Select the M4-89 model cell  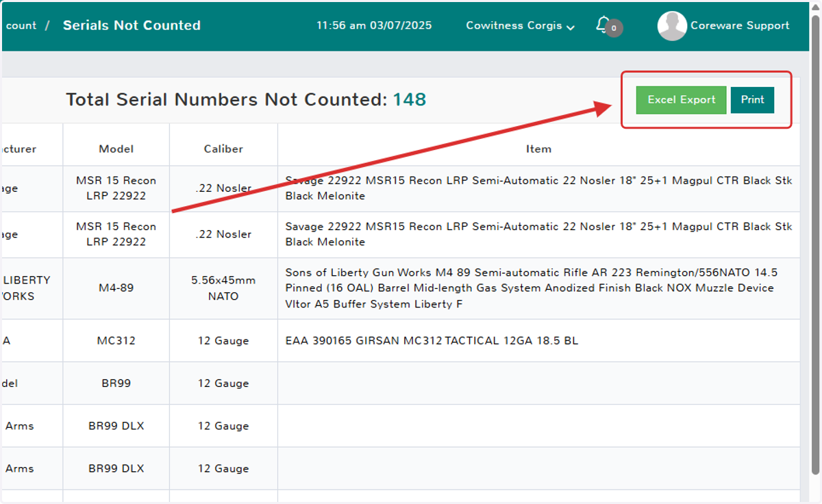coord(116,288)
